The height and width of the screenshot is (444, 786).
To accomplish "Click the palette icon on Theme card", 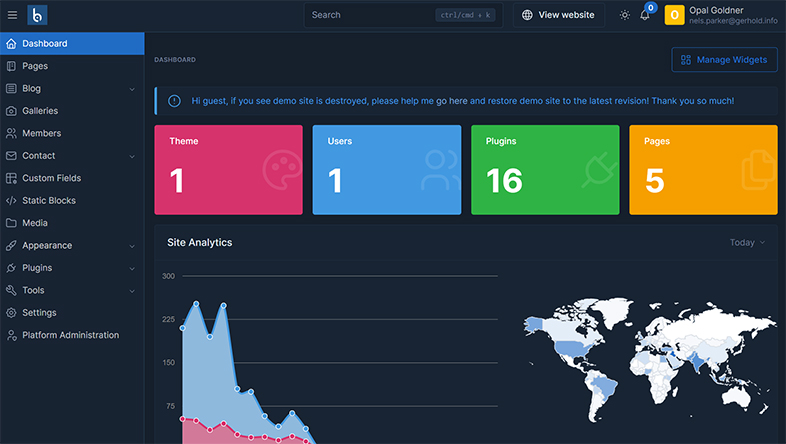I will click(282, 170).
